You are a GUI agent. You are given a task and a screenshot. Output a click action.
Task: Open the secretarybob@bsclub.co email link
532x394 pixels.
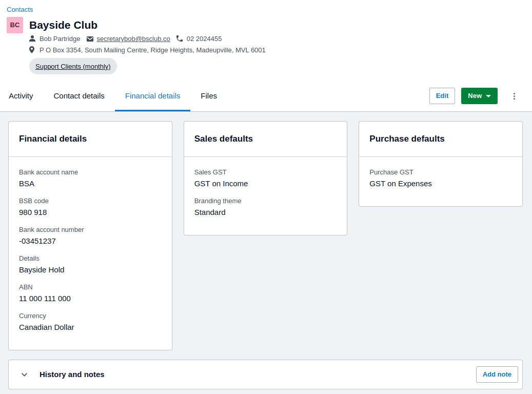point(133,38)
